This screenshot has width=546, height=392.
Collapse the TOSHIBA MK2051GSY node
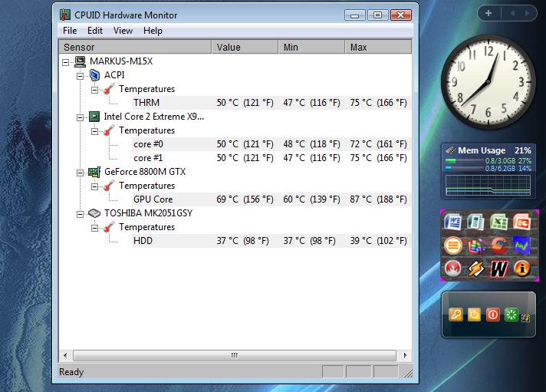pyautogui.click(x=80, y=214)
